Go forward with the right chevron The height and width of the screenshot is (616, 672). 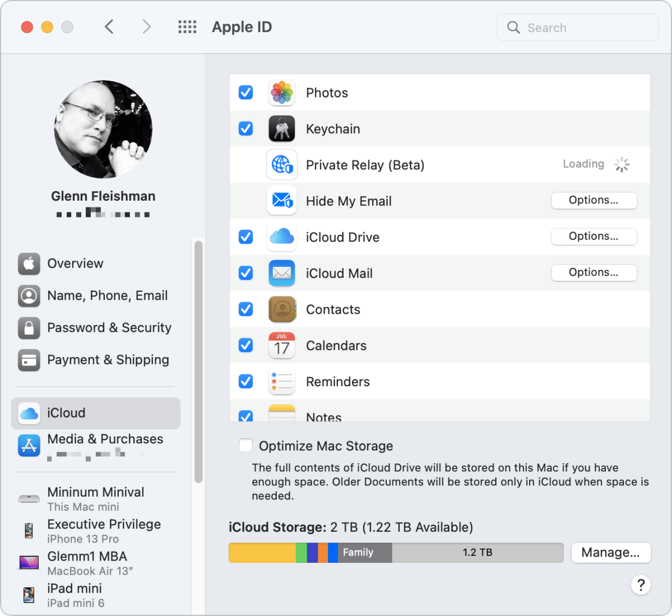click(x=147, y=27)
